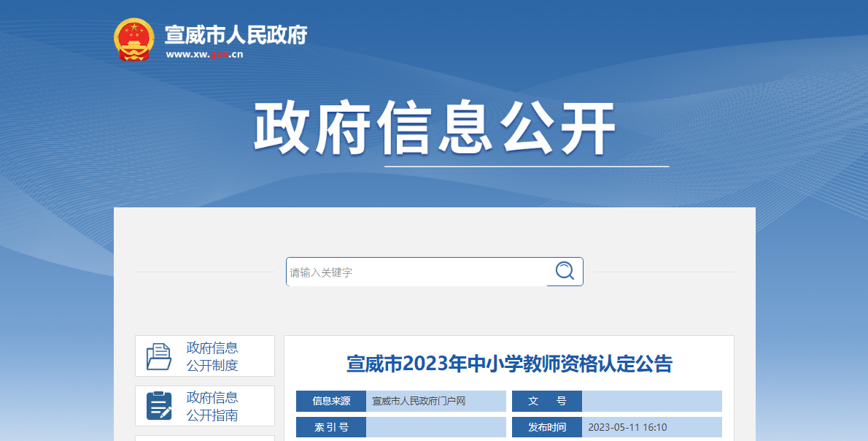Click the magnifier search icon
The height and width of the screenshot is (441, 868).
tap(565, 272)
